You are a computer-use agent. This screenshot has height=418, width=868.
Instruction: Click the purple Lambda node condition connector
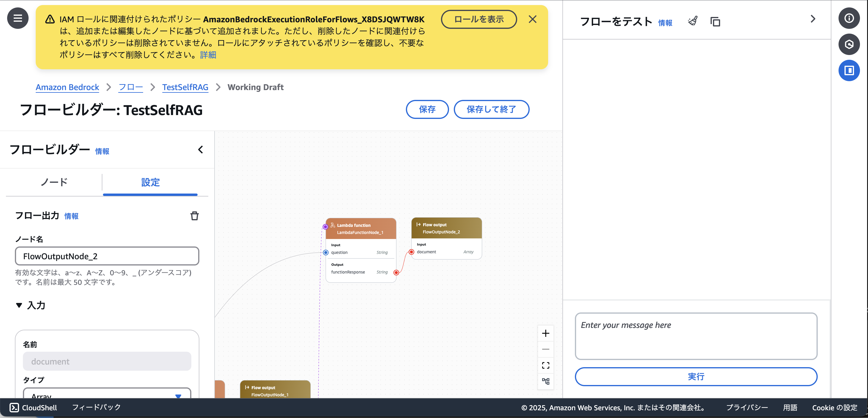point(325,227)
